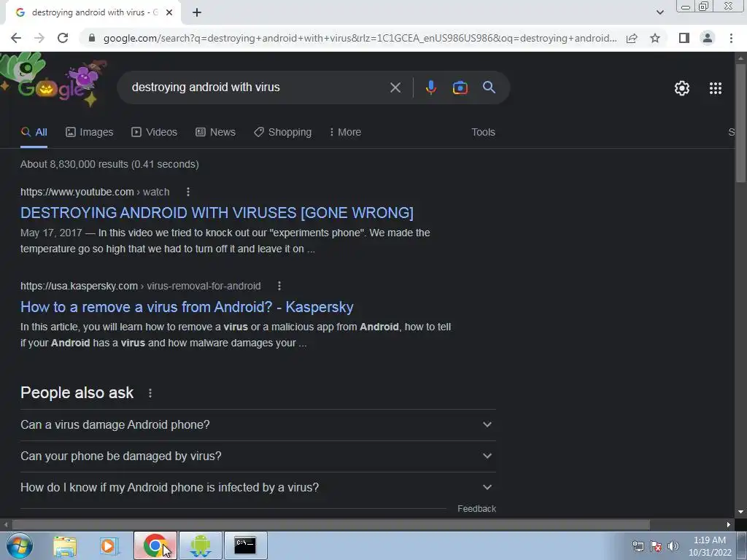Switch to the News tab
747x560 pixels.
[215, 133]
